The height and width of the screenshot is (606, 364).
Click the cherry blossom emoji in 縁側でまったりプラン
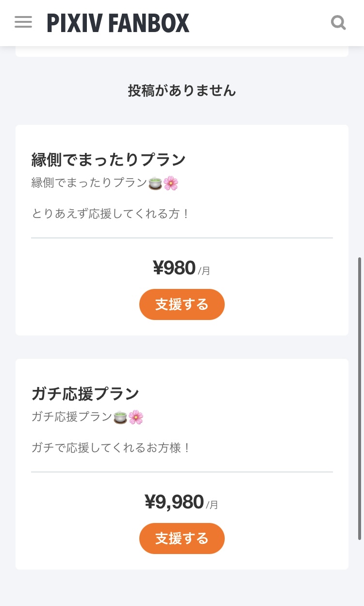coord(171,183)
